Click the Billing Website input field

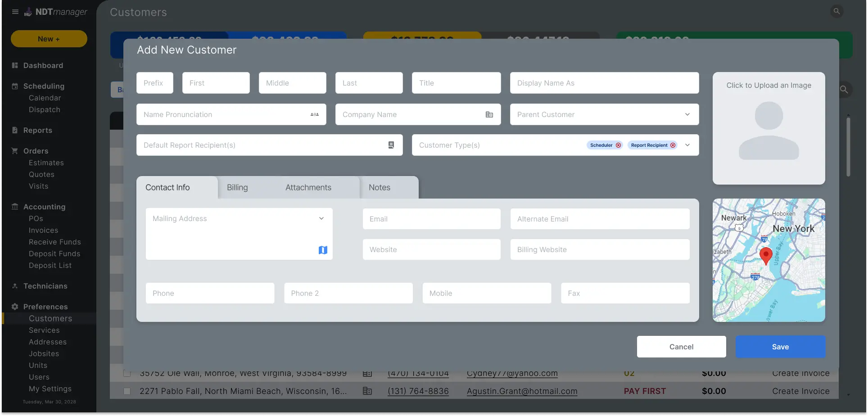coord(600,249)
